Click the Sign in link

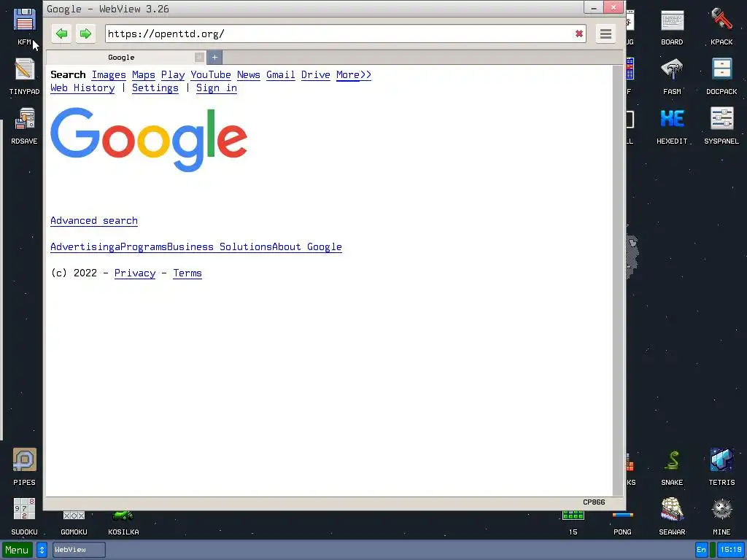(217, 88)
